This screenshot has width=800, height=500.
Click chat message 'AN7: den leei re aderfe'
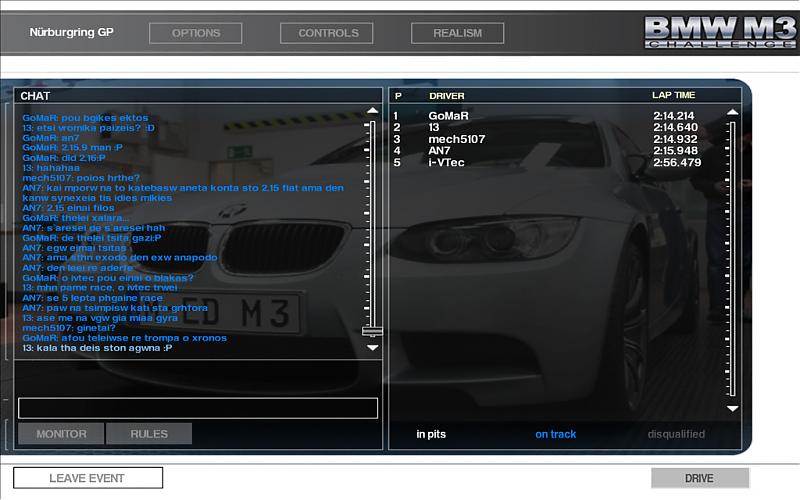pos(78,268)
